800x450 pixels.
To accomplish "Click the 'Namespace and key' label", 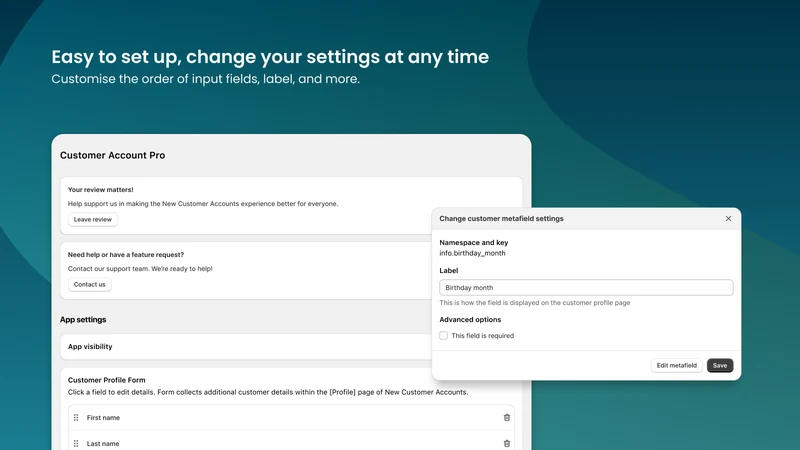I will pos(473,242).
